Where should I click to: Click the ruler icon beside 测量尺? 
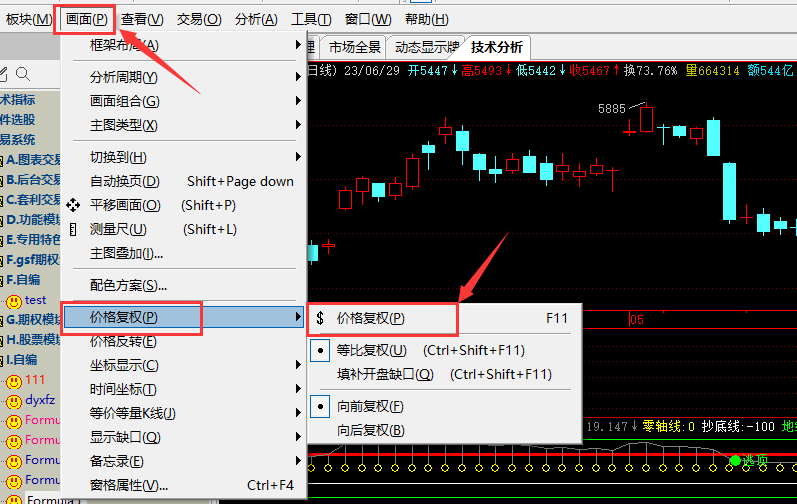(73, 229)
